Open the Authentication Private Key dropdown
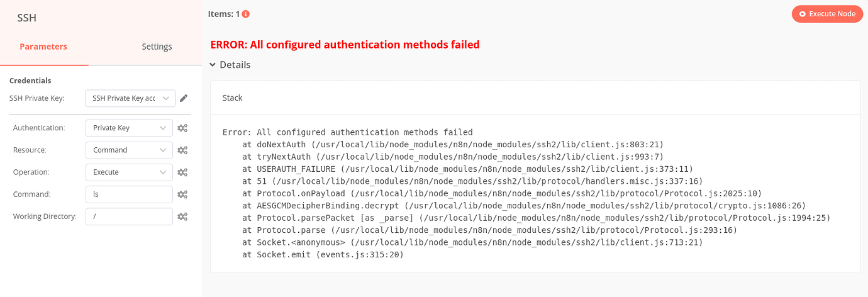 129,128
